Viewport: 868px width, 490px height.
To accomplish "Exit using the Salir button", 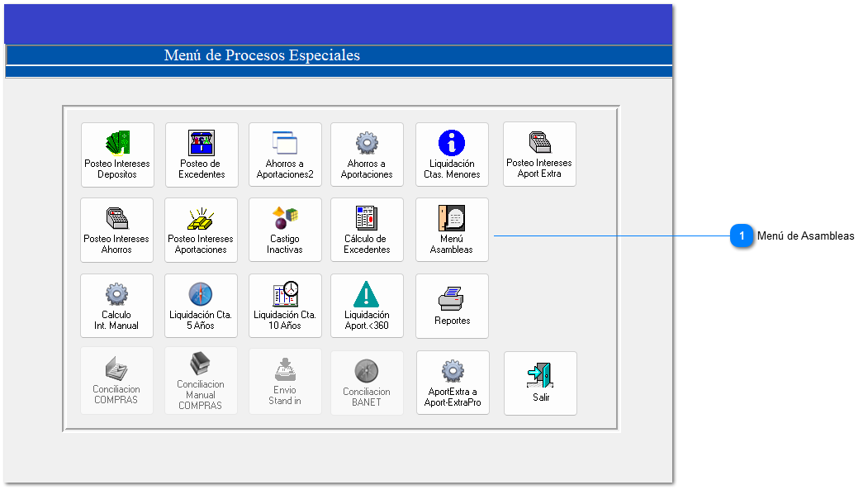I will 540,383.
